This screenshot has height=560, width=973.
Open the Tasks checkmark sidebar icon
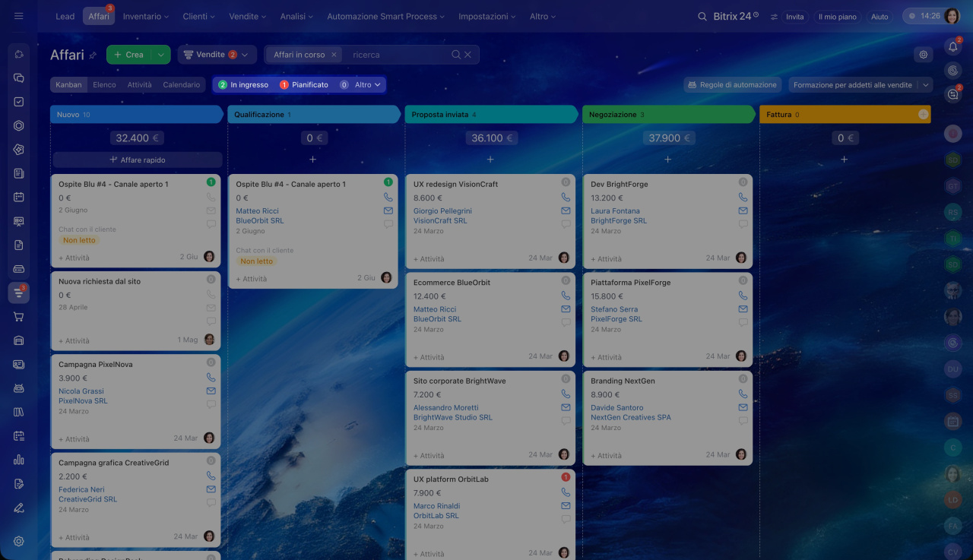tap(19, 102)
